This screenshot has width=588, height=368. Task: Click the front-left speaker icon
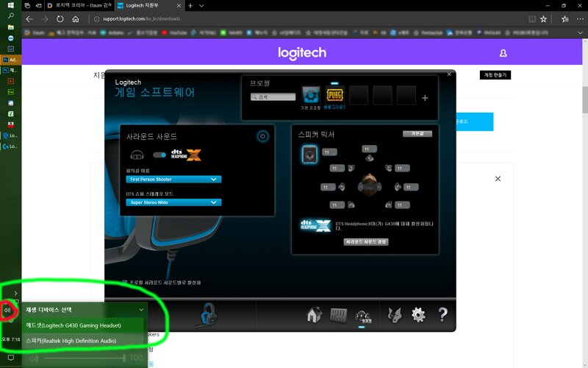point(351,168)
